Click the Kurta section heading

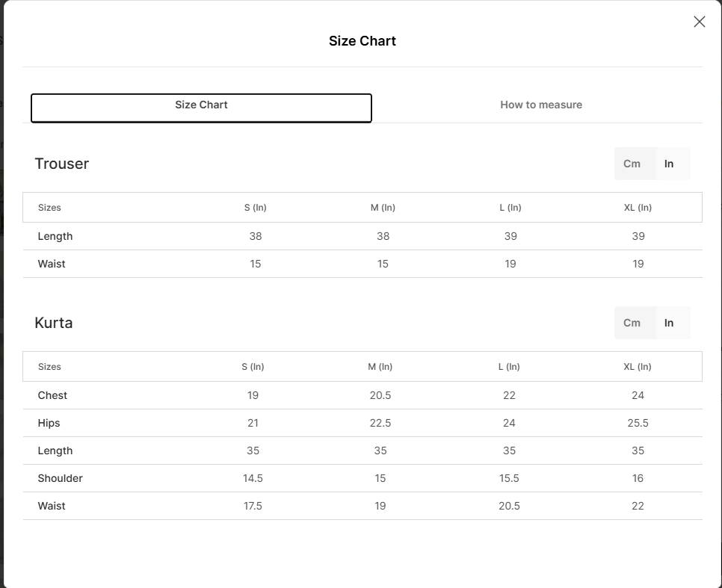53,324
